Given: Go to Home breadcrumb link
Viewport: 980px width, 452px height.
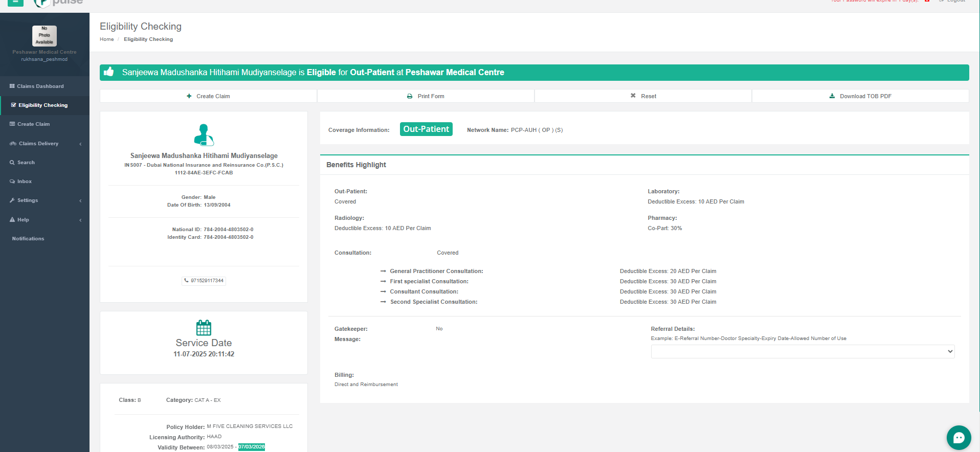Looking at the screenshot, I should click(106, 39).
